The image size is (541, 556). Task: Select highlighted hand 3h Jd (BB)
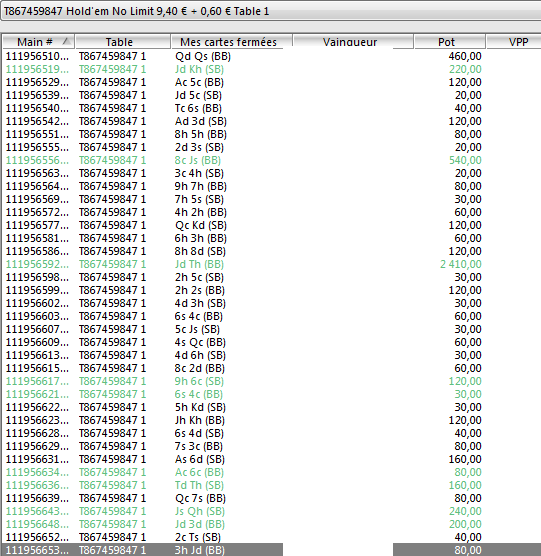[271, 550]
